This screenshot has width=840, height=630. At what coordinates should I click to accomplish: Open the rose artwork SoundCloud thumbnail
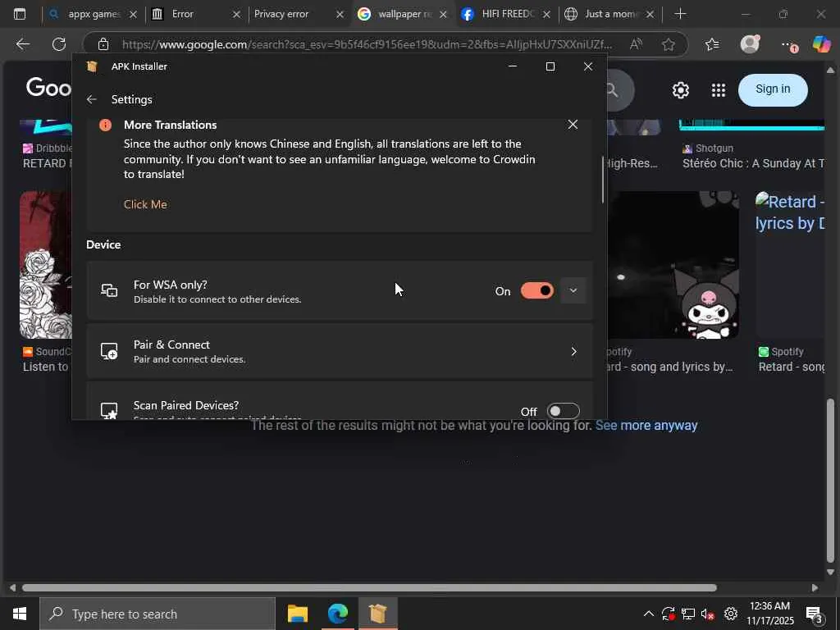pyautogui.click(x=46, y=265)
